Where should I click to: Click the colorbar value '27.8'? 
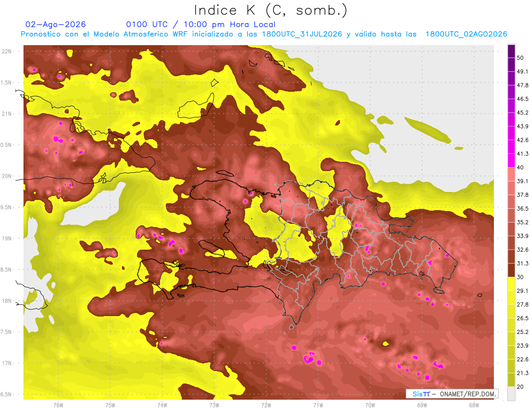tap(523, 305)
